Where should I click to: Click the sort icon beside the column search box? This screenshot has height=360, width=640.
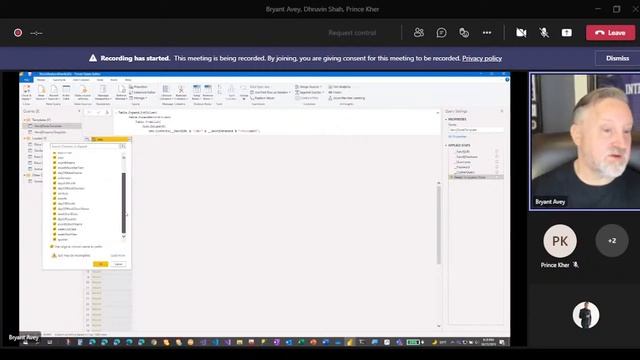pyautogui.click(x=123, y=146)
